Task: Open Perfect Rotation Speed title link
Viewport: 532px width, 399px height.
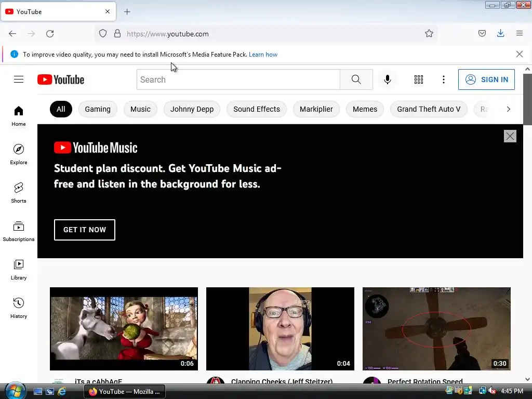Action: point(425,382)
